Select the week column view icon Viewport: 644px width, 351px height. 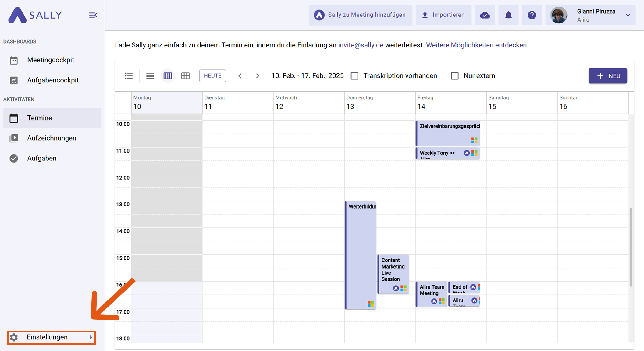[x=168, y=76]
